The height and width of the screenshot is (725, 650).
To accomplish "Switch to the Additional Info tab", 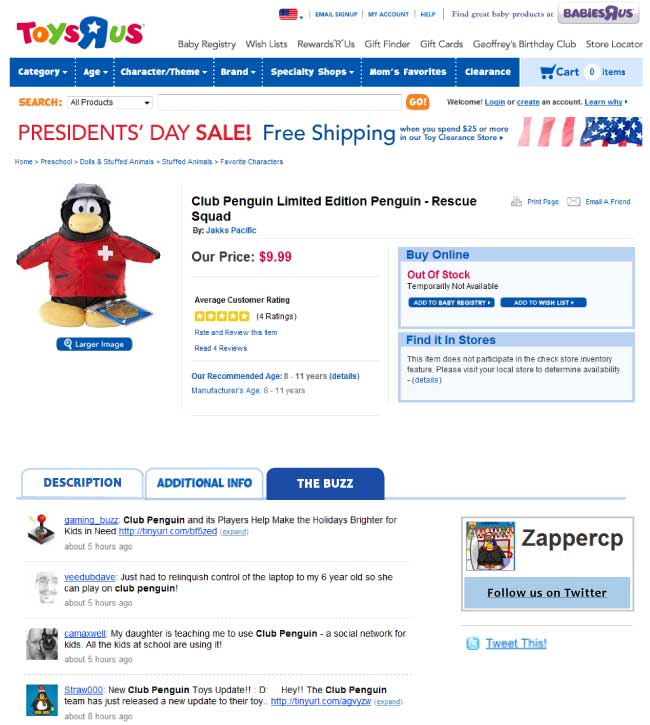I will 204,483.
